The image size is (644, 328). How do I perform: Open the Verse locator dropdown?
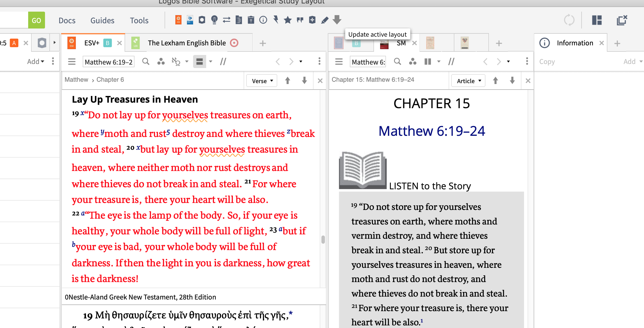coord(262,81)
